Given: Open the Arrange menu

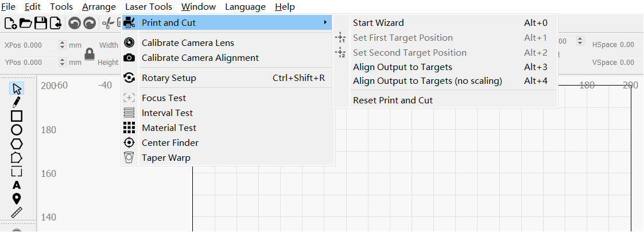Looking at the screenshot, I should (x=99, y=7).
